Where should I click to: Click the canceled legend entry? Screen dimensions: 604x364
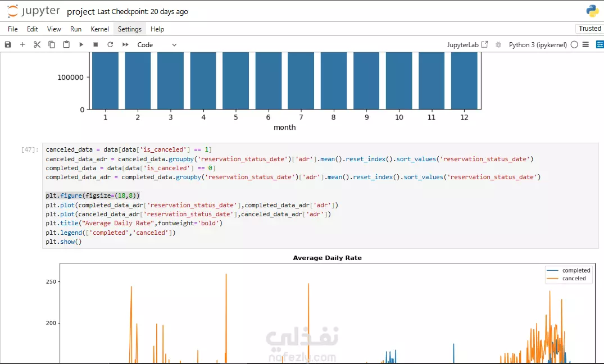pos(574,279)
